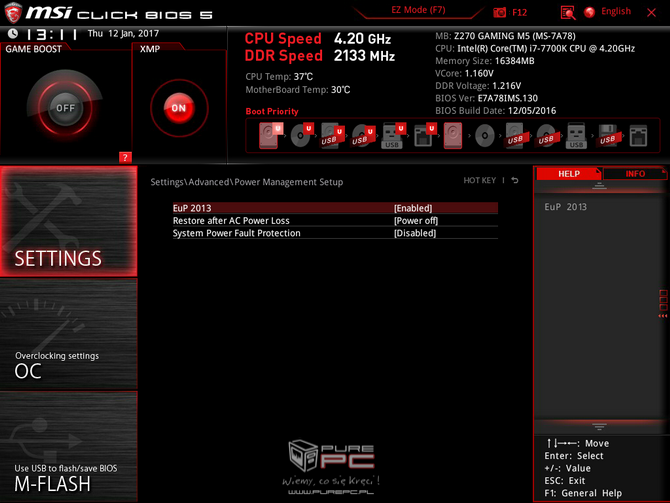Select the UEFI USB hard disk boot icon
670x503 pixels.
[x=332, y=136]
